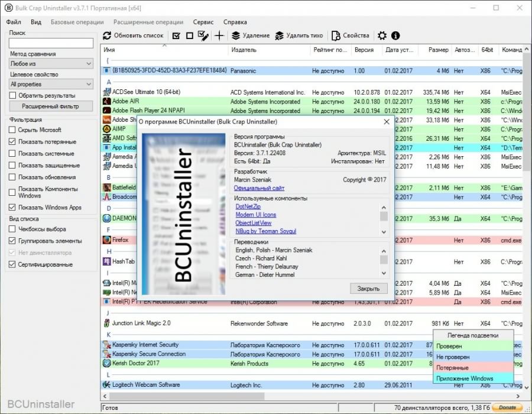Toggle the Показать Windows Apps checkbox
Viewport: 532px width, 414px height.
pos(13,208)
